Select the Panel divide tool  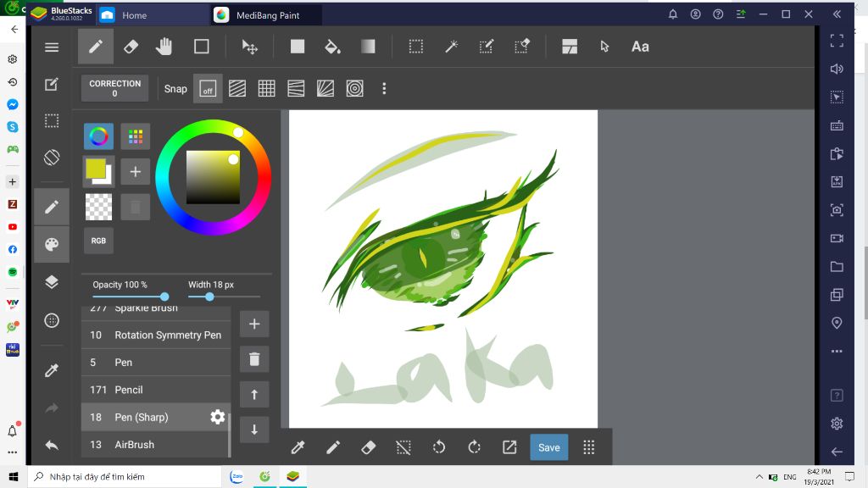(570, 47)
